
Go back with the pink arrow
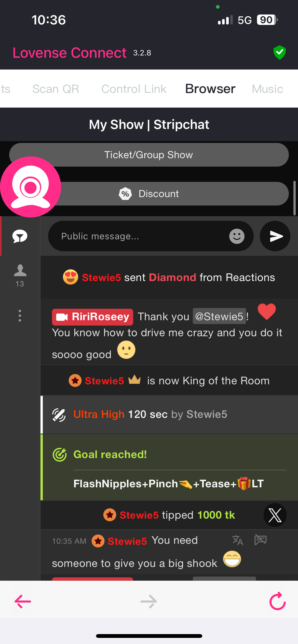click(23, 601)
